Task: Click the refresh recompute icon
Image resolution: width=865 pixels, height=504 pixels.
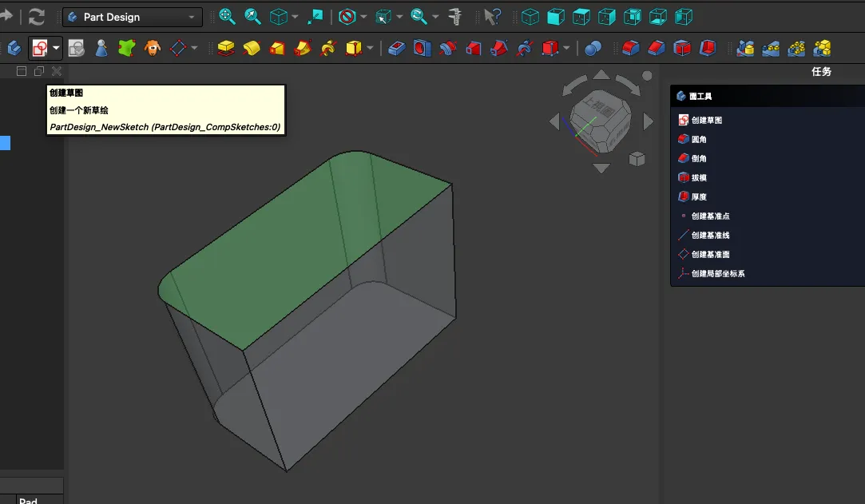Action: [37, 17]
